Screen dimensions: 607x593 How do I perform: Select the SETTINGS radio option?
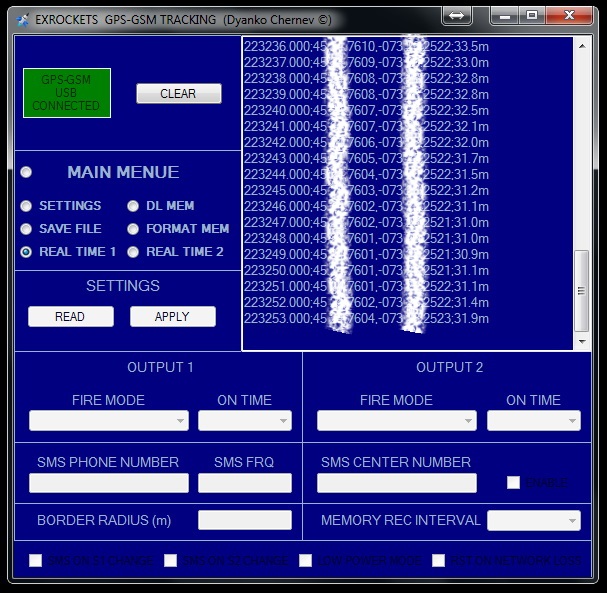(x=26, y=206)
